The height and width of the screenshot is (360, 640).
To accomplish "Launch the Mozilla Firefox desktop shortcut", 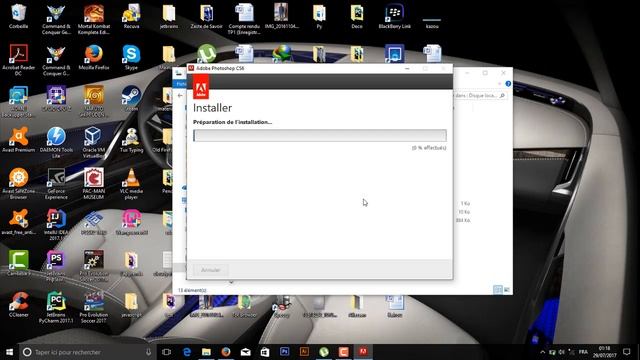I will (x=93, y=58).
